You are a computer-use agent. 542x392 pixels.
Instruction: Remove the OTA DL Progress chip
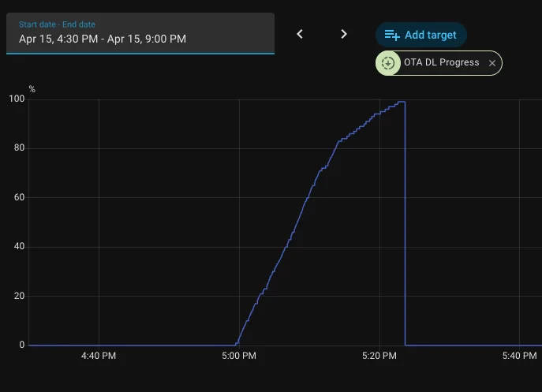pos(492,63)
